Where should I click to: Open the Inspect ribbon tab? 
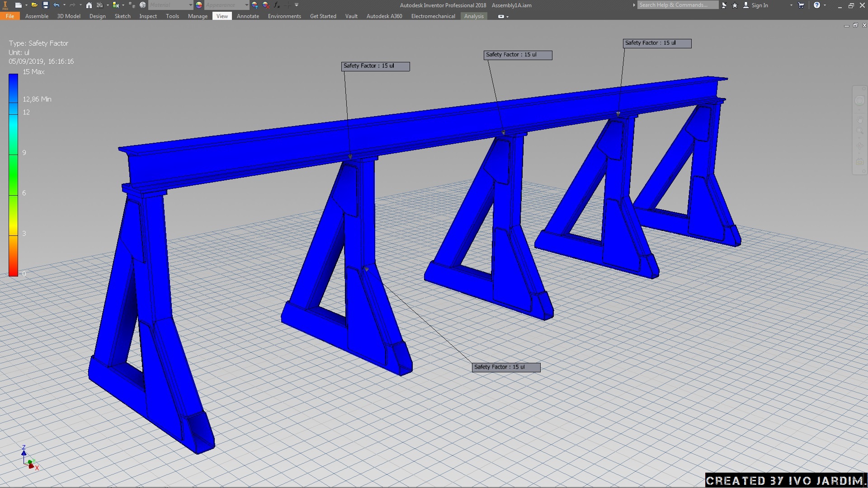coord(148,16)
